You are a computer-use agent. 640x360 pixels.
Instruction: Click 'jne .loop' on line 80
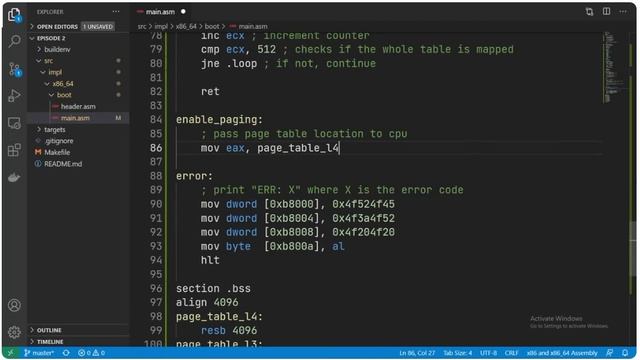coord(229,64)
